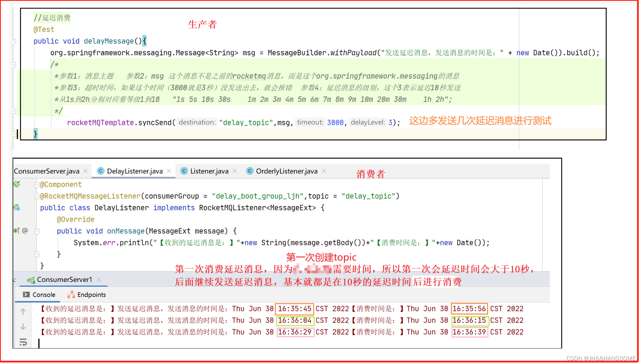Collapse the @RocketMQMessageListener fold marker
The width and height of the screenshot is (641, 364).
(x=37, y=196)
